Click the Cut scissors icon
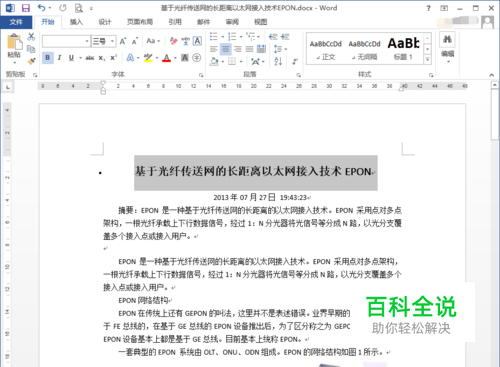 31,37
